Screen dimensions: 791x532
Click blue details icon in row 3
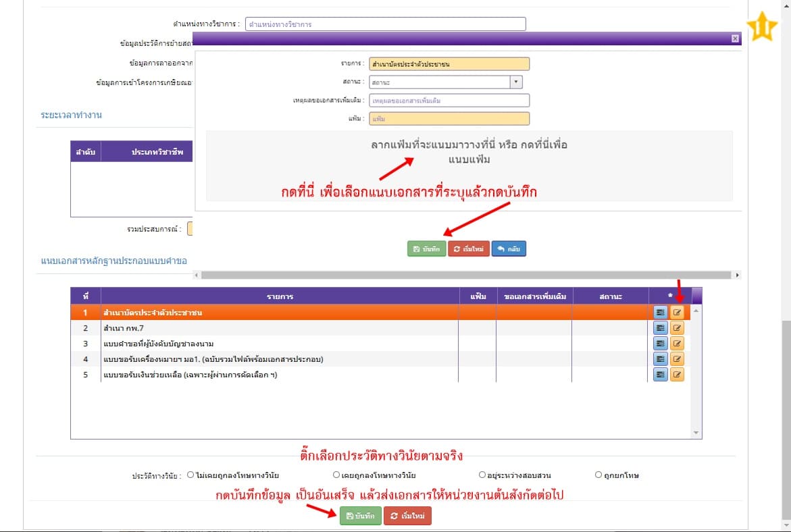661,343
